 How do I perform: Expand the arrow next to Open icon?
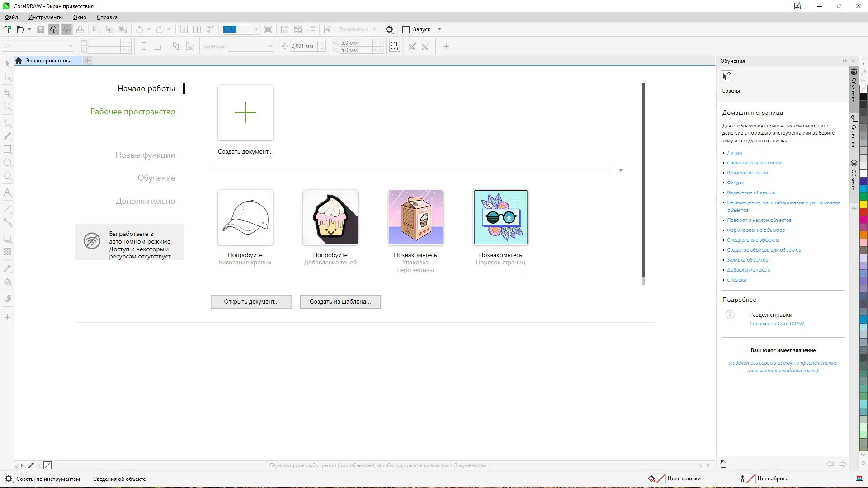[29, 29]
